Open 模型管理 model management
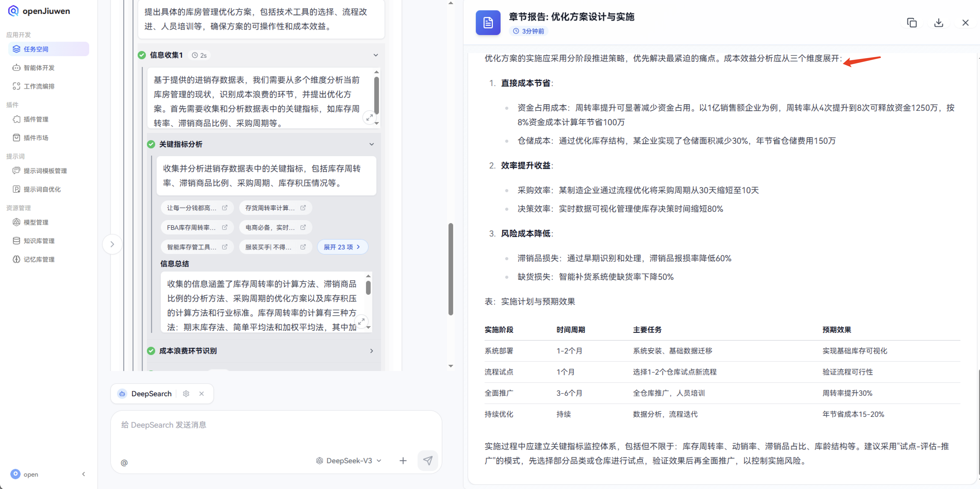The height and width of the screenshot is (489, 980). pyautogui.click(x=36, y=222)
